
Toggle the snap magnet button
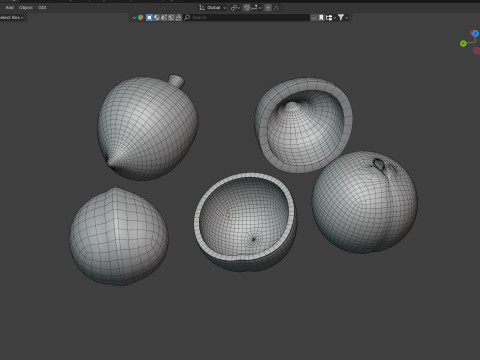point(247,7)
